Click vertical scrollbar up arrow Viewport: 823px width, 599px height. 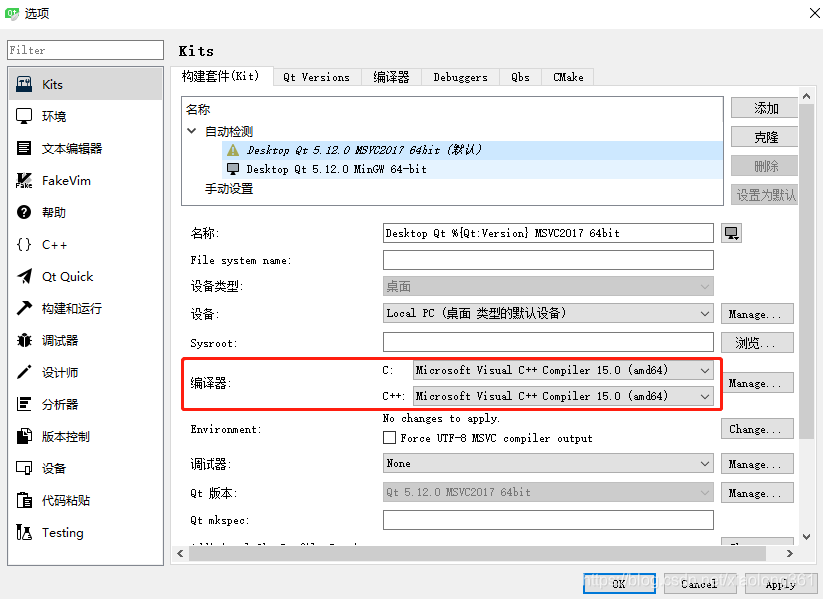pyautogui.click(x=807, y=96)
